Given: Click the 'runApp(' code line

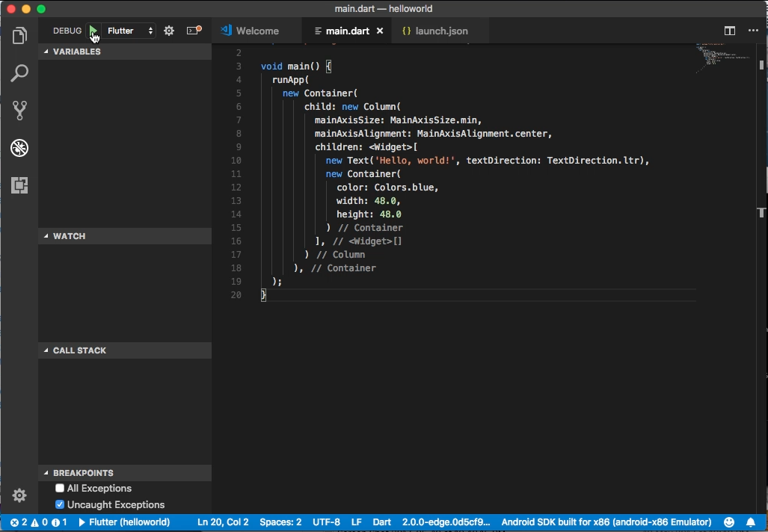Looking at the screenshot, I should click(x=290, y=80).
